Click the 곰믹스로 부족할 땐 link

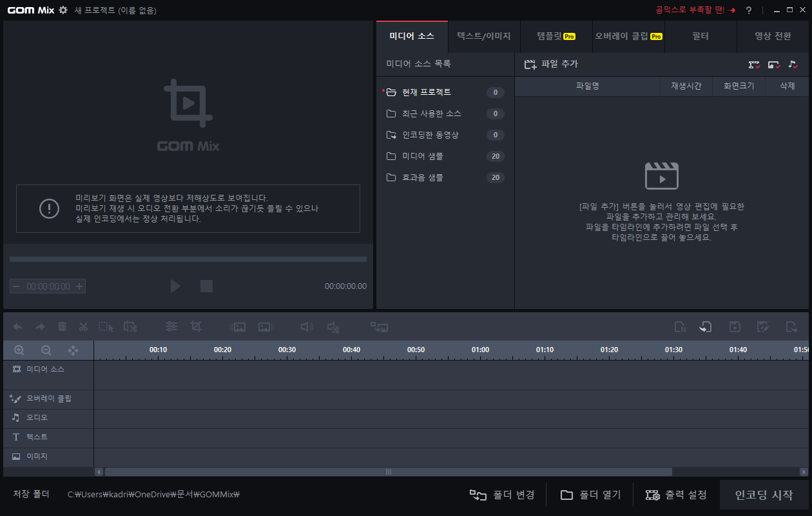pyautogui.click(x=695, y=10)
